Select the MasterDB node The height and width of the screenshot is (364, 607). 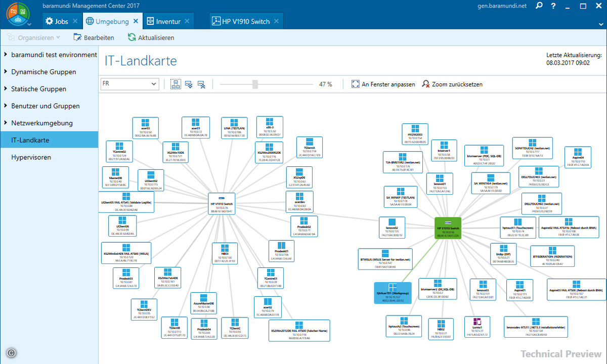pyautogui.click(x=115, y=178)
